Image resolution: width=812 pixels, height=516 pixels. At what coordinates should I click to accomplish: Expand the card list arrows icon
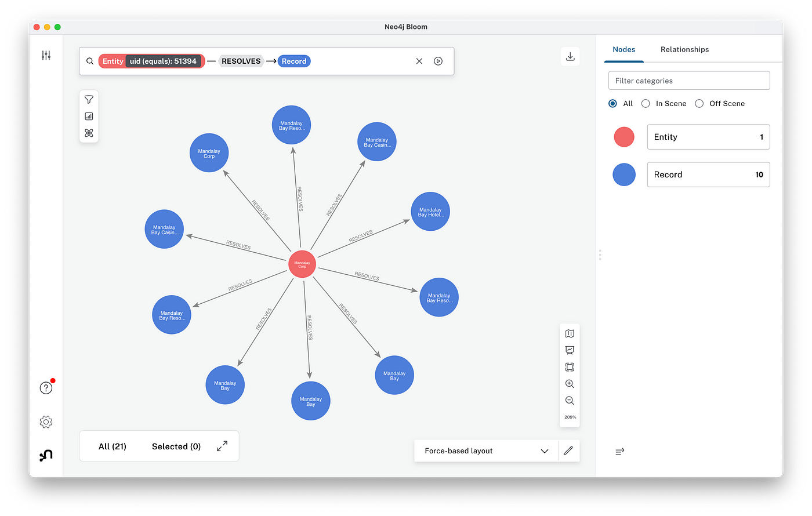(x=222, y=446)
